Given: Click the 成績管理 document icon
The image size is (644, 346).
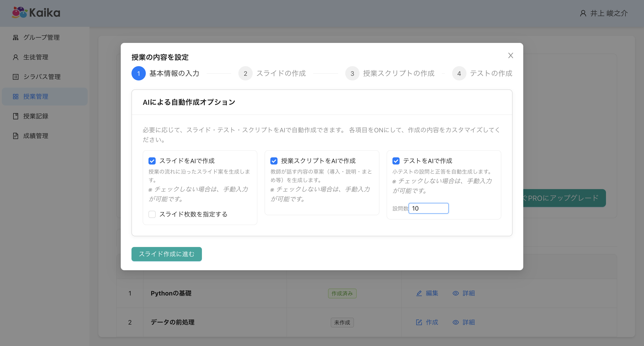Looking at the screenshot, I should (x=15, y=136).
